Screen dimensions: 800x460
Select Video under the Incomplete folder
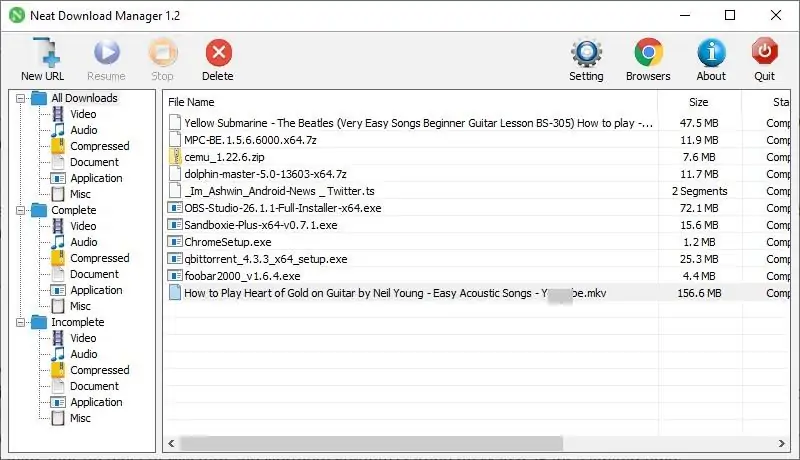coord(83,338)
